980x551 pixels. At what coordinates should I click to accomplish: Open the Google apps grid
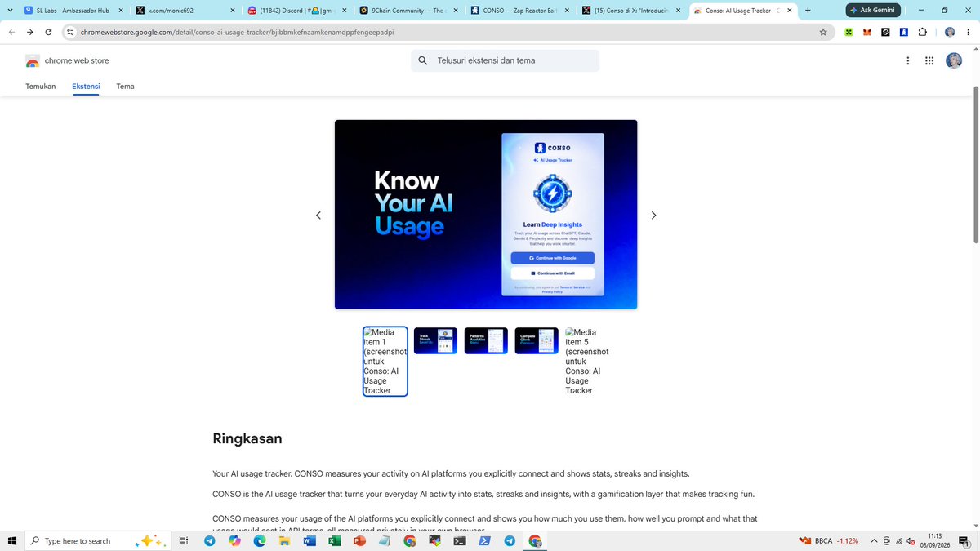[x=929, y=60]
